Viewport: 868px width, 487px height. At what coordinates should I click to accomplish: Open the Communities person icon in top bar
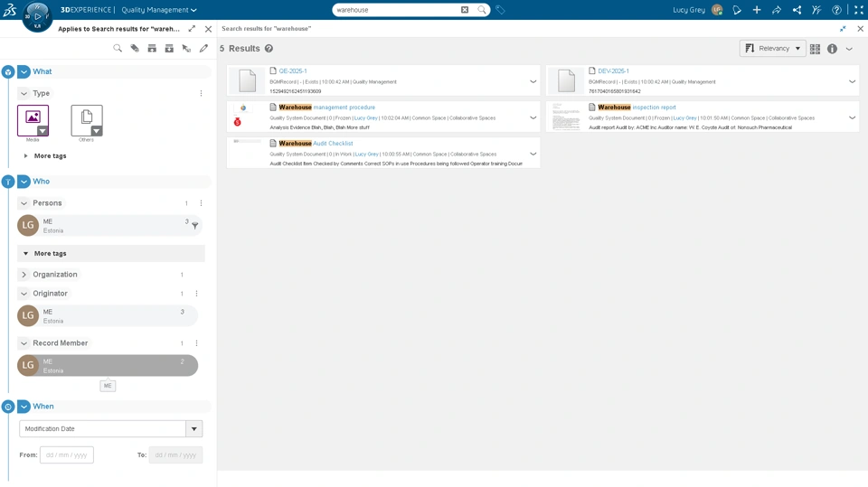[816, 10]
